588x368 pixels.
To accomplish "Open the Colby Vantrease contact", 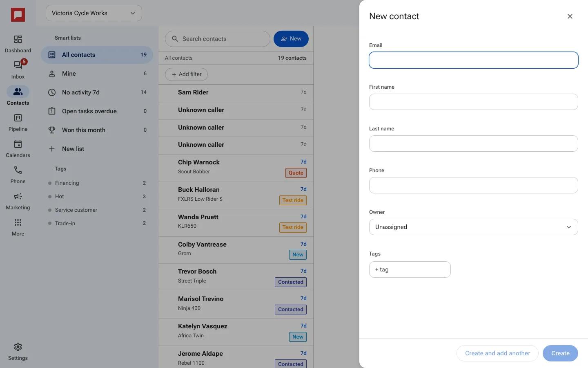I will (x=236, y=250).
